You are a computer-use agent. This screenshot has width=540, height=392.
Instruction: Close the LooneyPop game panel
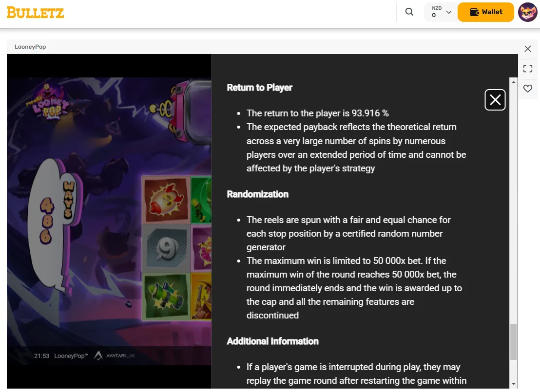pyautogui.click(x=528, y=49)
